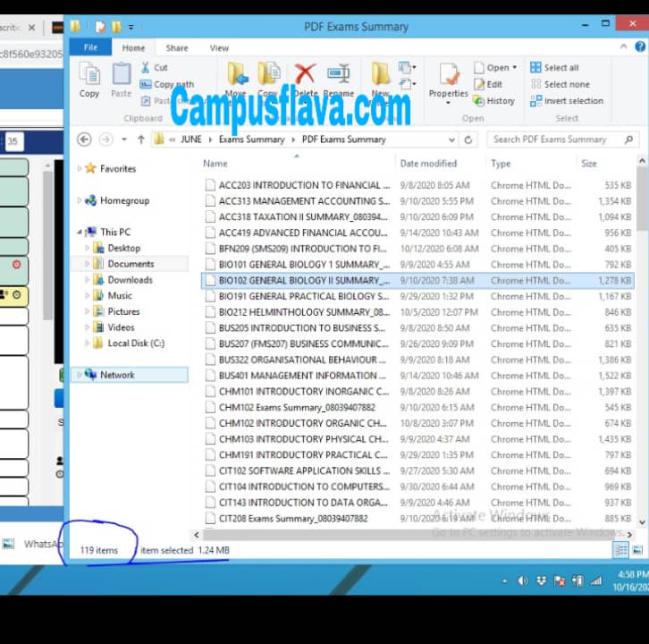This screenshot has height=644, width=649.
Task: Refresh the PDF Exams Summary folder
Action: tap(468, 140)
